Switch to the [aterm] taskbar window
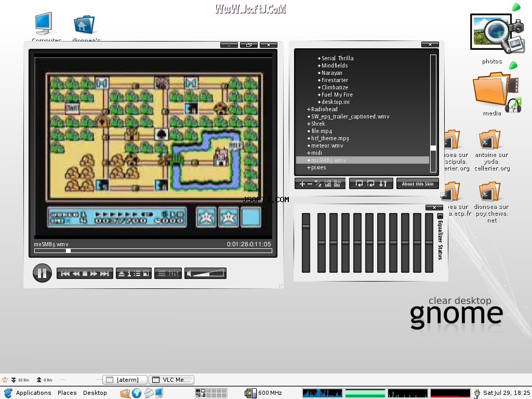The image size is (532, 399). click(x=125, y=380)
